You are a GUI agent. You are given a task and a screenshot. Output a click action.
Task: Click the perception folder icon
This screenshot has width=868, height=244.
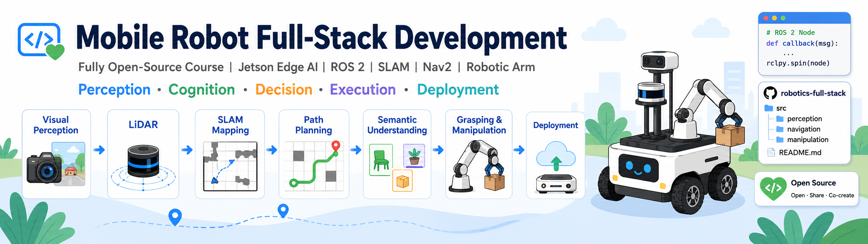[x=780, y=119]
